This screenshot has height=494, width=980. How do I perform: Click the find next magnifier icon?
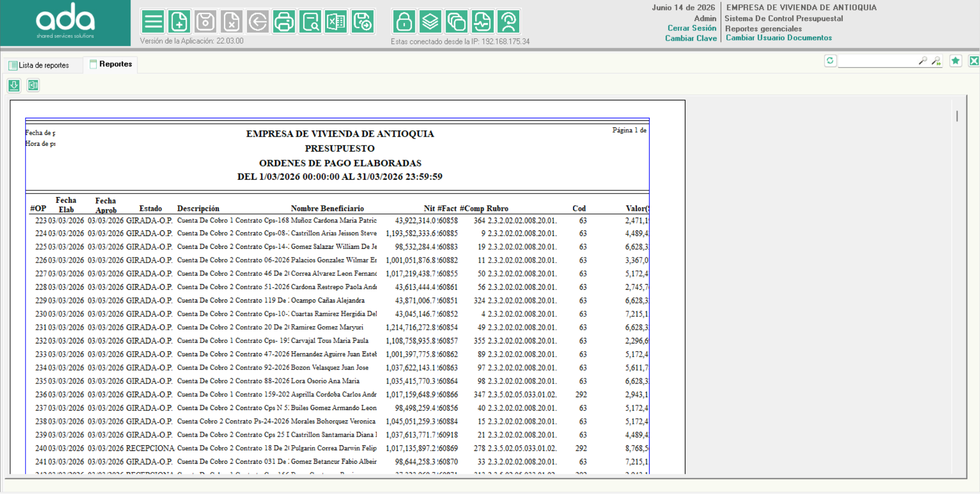click(x=936, y=61)
